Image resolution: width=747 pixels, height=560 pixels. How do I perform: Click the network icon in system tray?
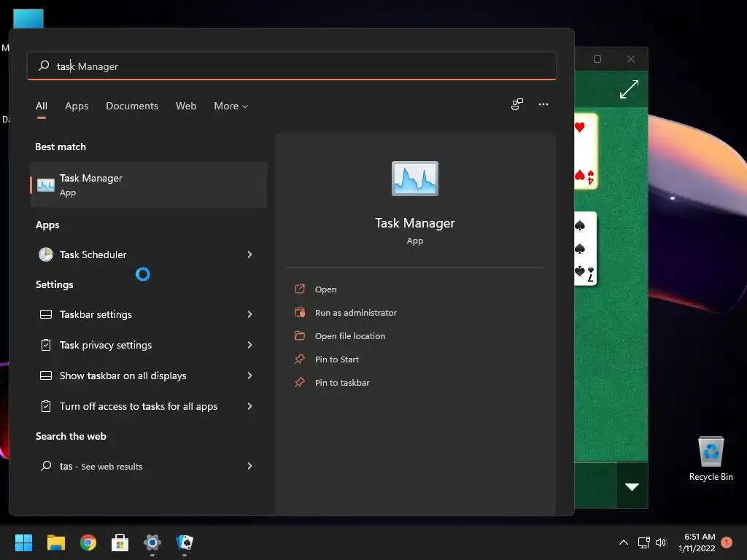tap(643, 542)
